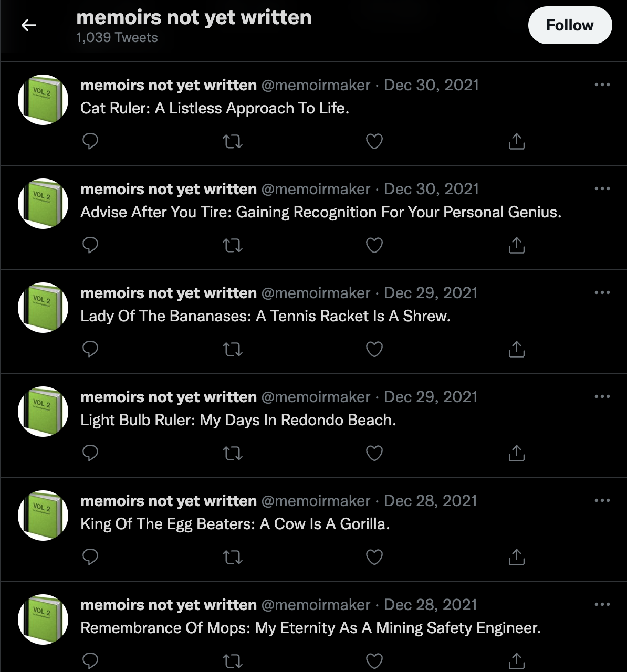Open more options for Cat Ruler tweet
627x672 pixels.
[x=602, y=85]
